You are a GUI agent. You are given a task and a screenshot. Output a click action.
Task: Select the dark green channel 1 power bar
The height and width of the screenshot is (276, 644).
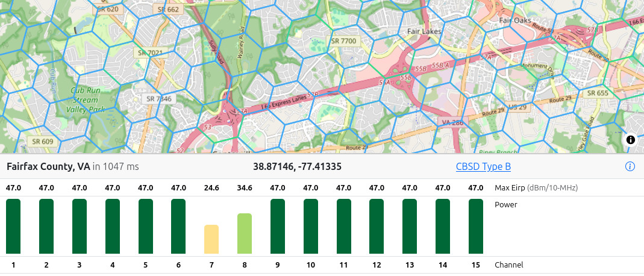tap(13, 226)
